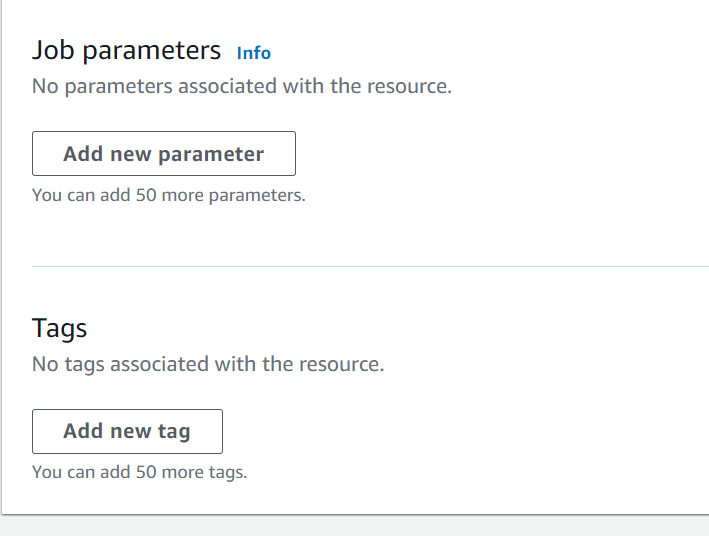Click the 'No tags associated with the resource' text
This screenshot has height=536, width=709.
pos(208,364)
